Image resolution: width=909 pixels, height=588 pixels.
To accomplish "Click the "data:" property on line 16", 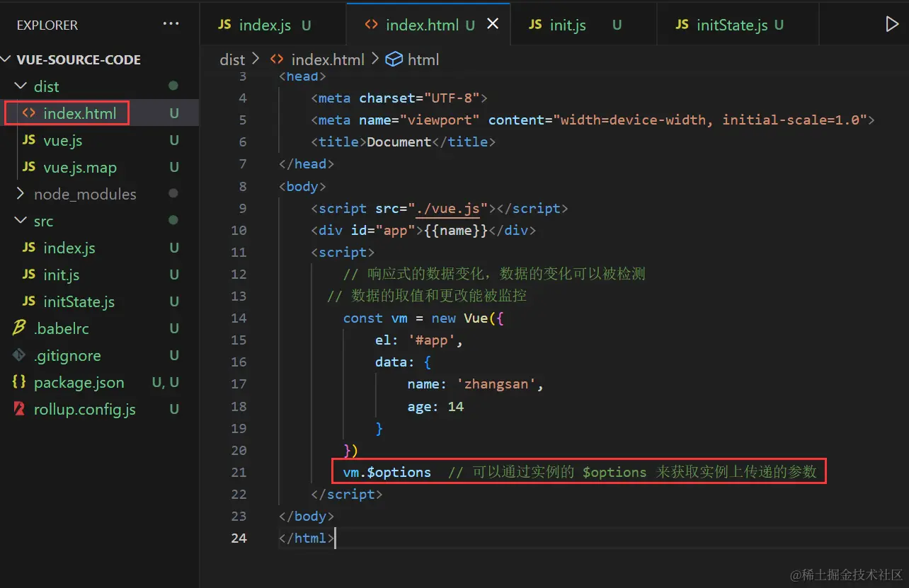I will (395, 362).
